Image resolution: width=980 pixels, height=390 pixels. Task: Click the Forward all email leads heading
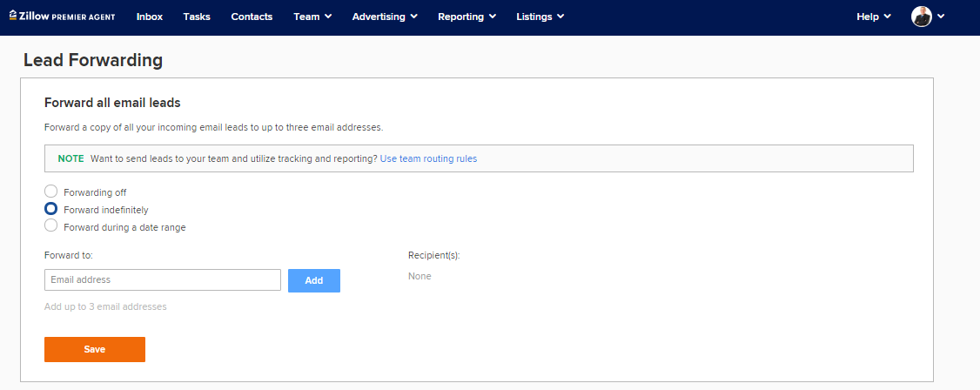pyautogui.click(x=112, y=102)
